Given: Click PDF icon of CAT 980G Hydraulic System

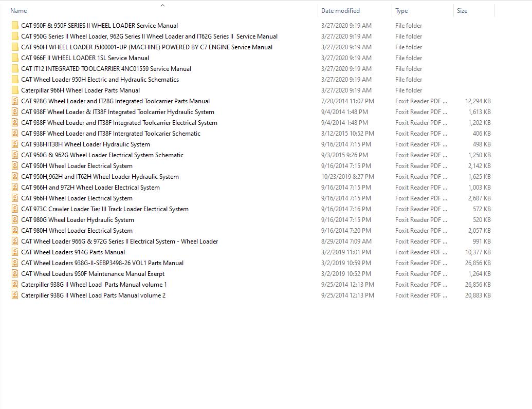Looking at the screenshot, I should pos(15,220).
